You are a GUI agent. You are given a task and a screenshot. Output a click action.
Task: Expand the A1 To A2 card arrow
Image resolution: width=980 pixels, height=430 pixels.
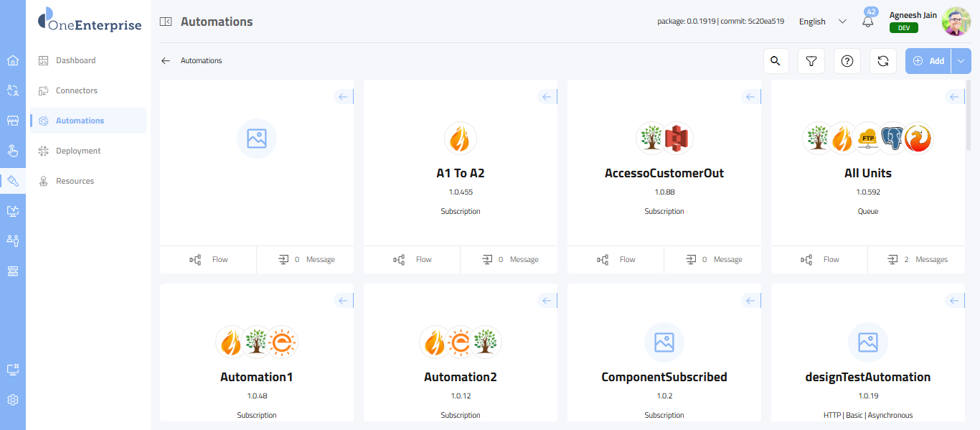(547, 97)
